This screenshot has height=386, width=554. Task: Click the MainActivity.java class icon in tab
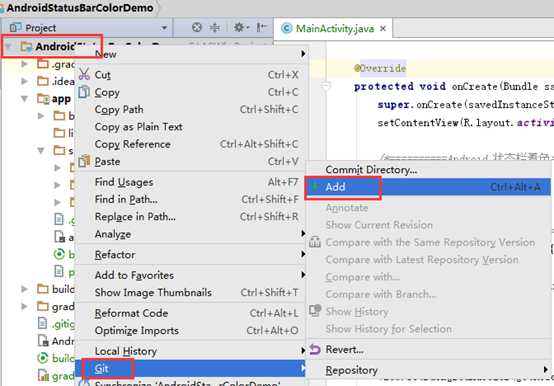tap(287, 28)
